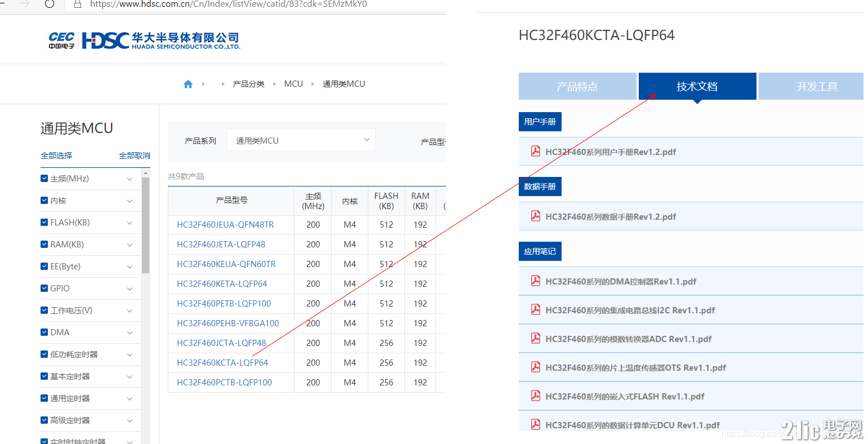Toggle the 低功耗定时器 filter checkbox
The height and width of the screenshot is (444, 868).
click(44, 354)
